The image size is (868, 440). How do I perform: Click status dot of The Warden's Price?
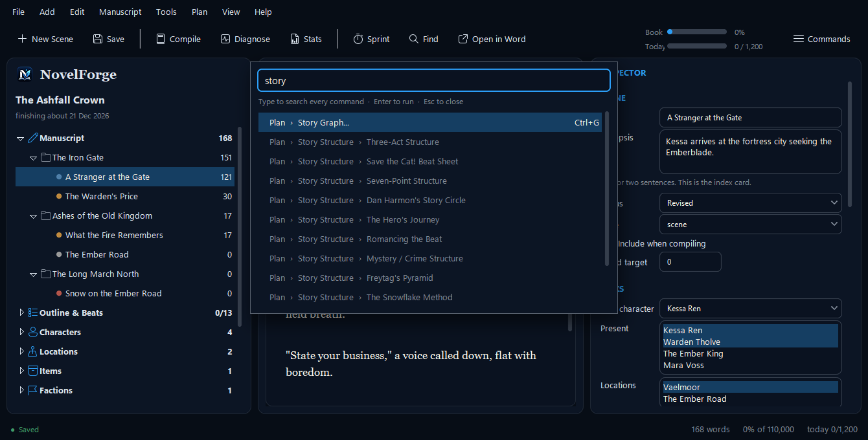pyautogui.click(x=59, y=196)
